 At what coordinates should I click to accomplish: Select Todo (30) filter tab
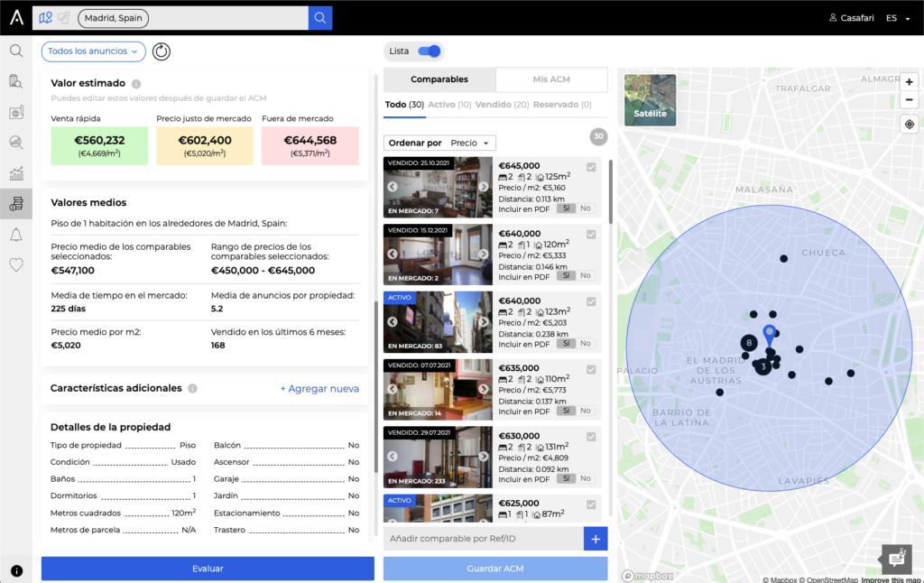tap(404, 105)
